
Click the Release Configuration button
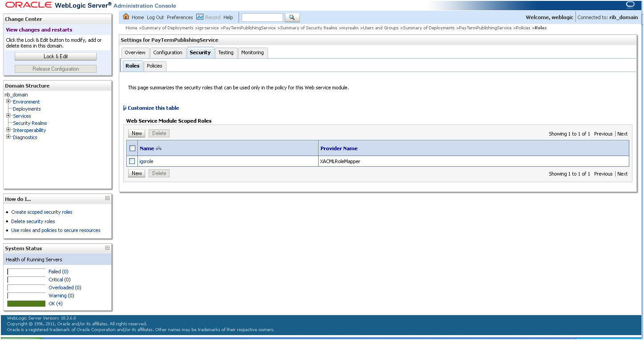pyautogui.click(x=56, y=69)
